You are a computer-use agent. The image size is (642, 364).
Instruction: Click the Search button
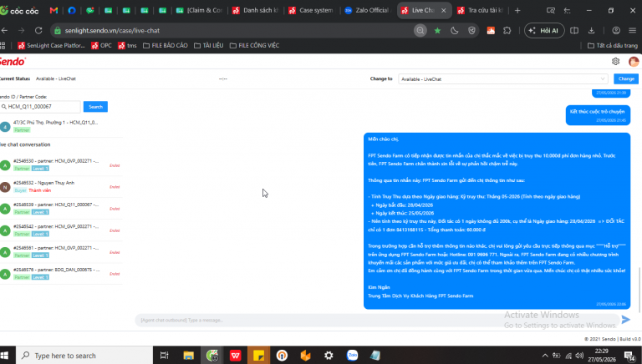[x=95, y=107]
